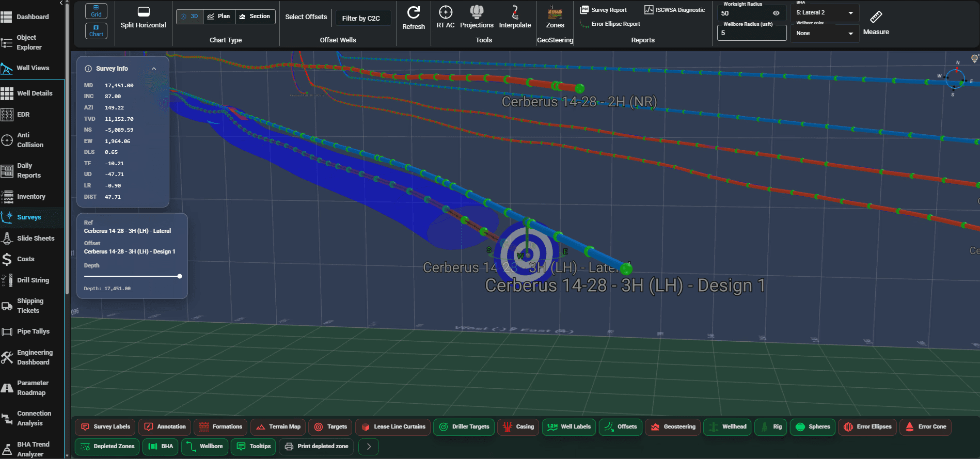Toggle Offsets display

click(620, 427)
